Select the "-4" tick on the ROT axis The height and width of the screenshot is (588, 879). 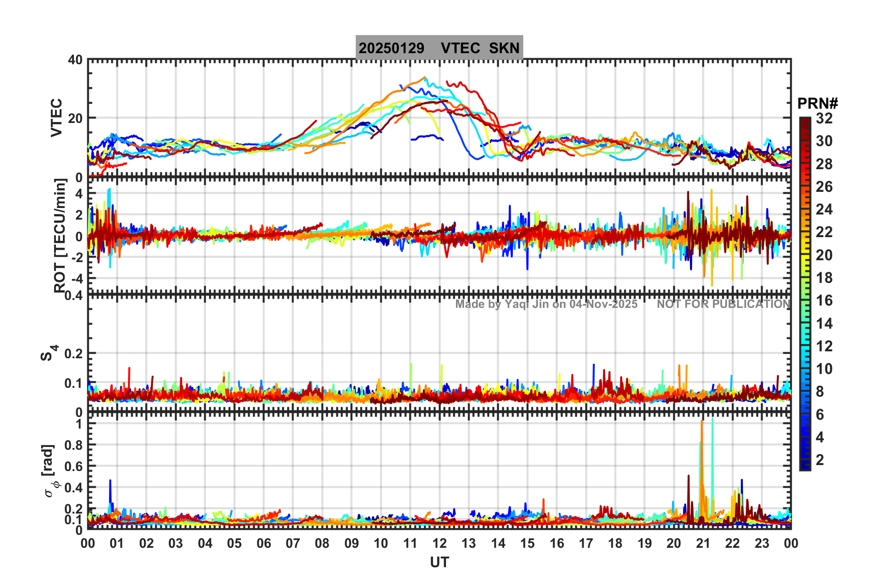76,279
